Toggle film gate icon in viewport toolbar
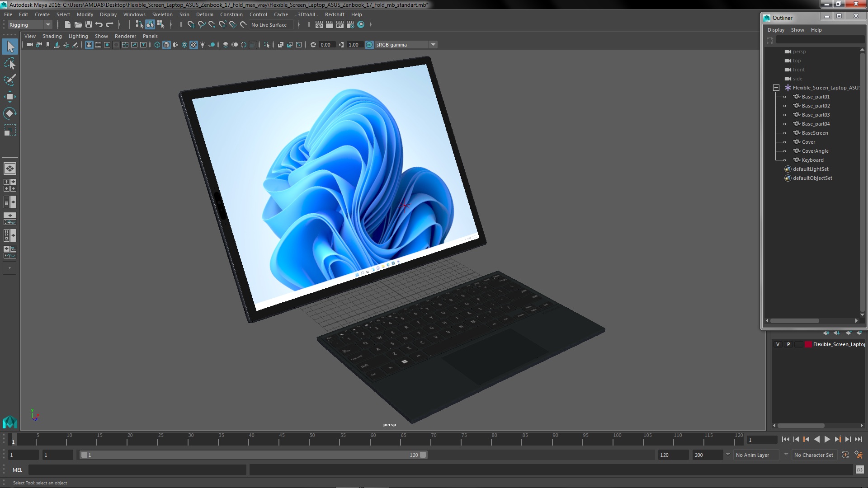This screenshot has width=868, height=488. click(x=98, y=45)
